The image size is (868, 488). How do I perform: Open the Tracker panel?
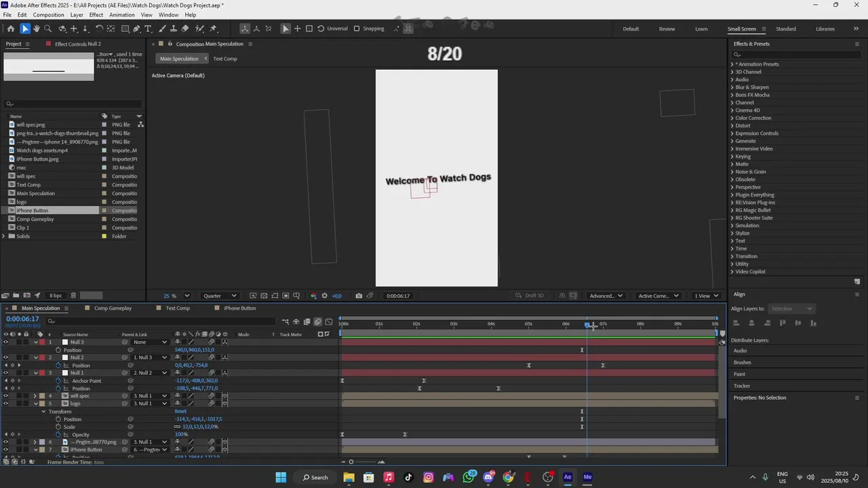click(x=742, y=386)
